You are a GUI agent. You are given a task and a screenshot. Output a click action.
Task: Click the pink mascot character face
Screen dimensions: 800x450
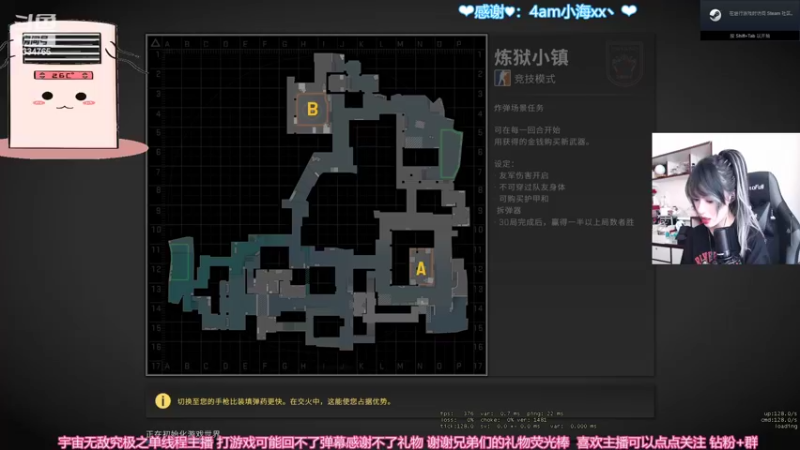tap(64, 99)
